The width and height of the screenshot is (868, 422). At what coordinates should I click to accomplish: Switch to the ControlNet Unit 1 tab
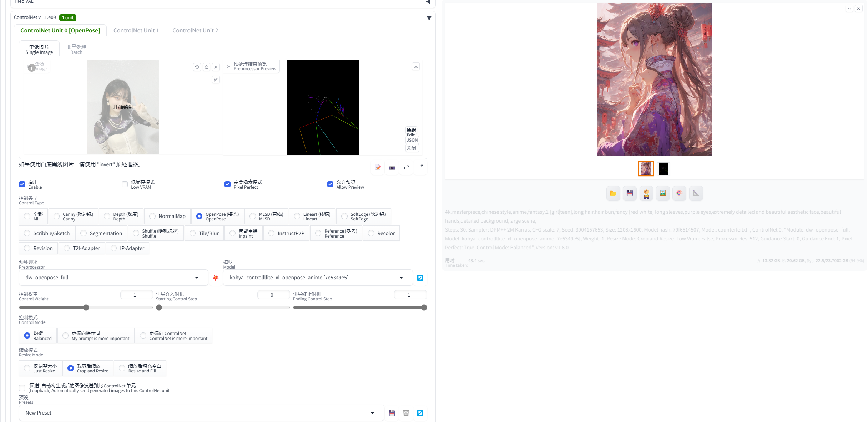tap(136, 30)
